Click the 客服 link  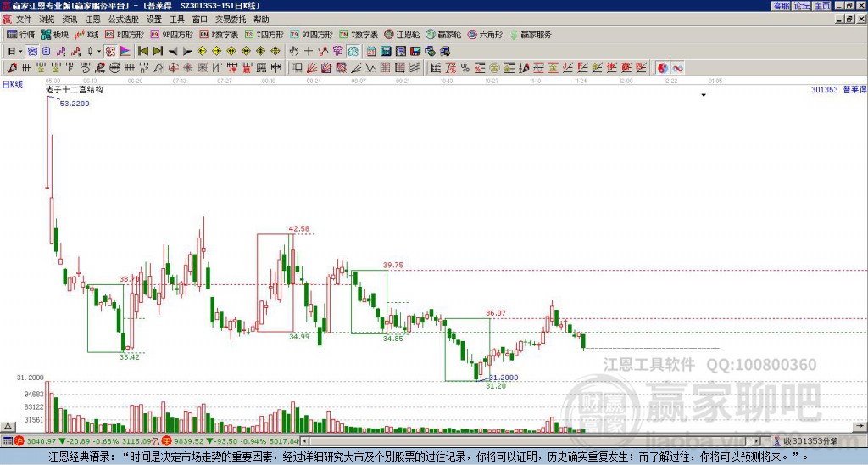(x=782, y=6)
